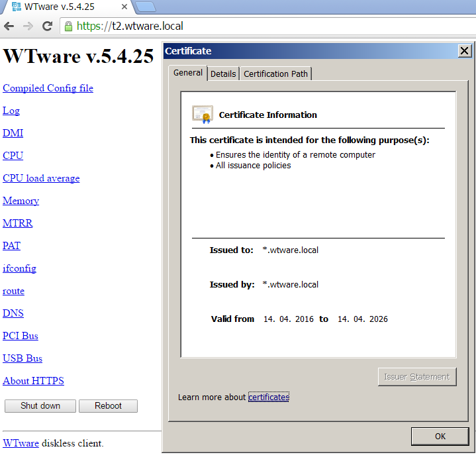
Task: Close the WTware browser tab
Action: click(x=124, y=7)
